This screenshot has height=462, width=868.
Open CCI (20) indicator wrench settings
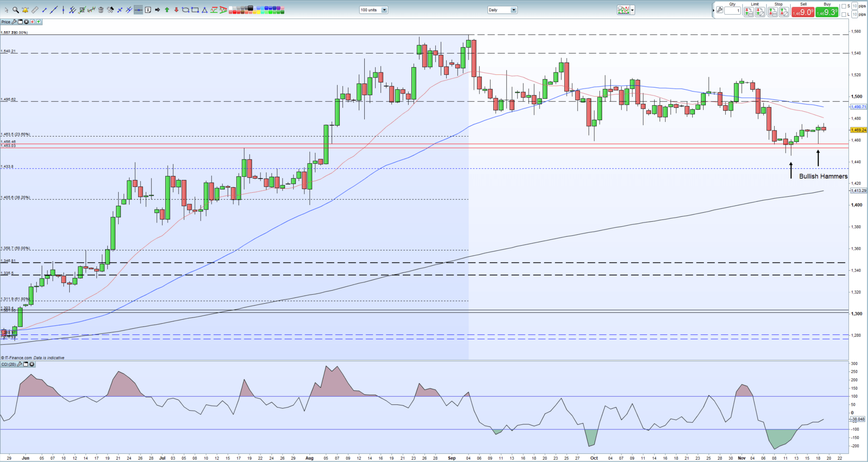pyautogui.click(x=19, y=364)
